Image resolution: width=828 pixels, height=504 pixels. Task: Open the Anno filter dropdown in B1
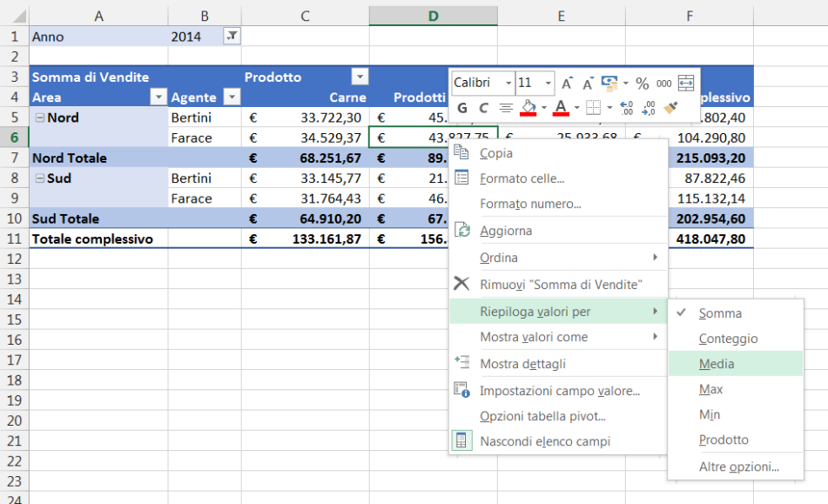(x=231, y=37)
